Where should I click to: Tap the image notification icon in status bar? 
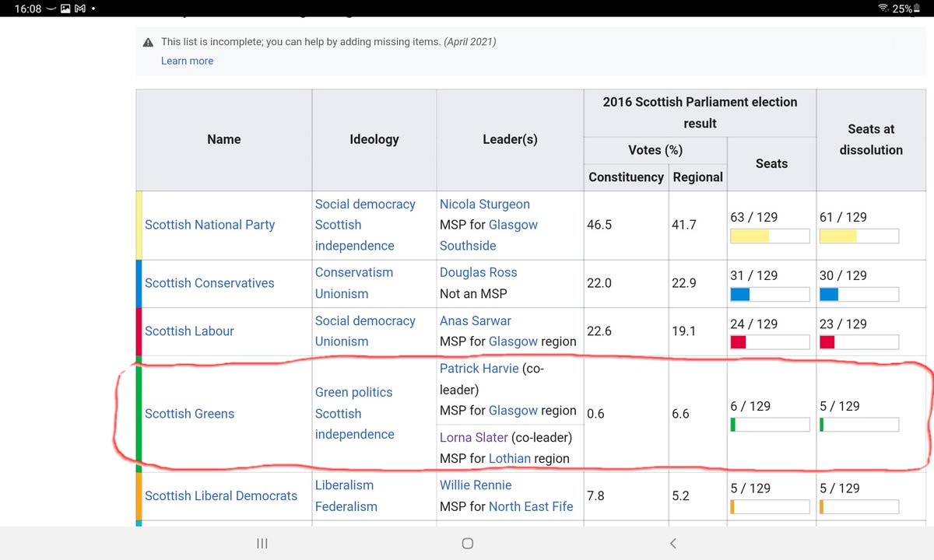coord(65,9)
